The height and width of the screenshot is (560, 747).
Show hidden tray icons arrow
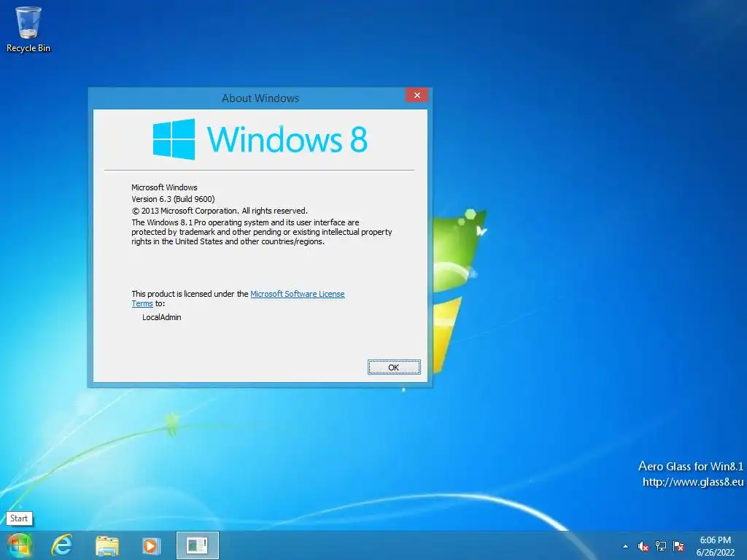pyautogui.click(x=625, y=546)
